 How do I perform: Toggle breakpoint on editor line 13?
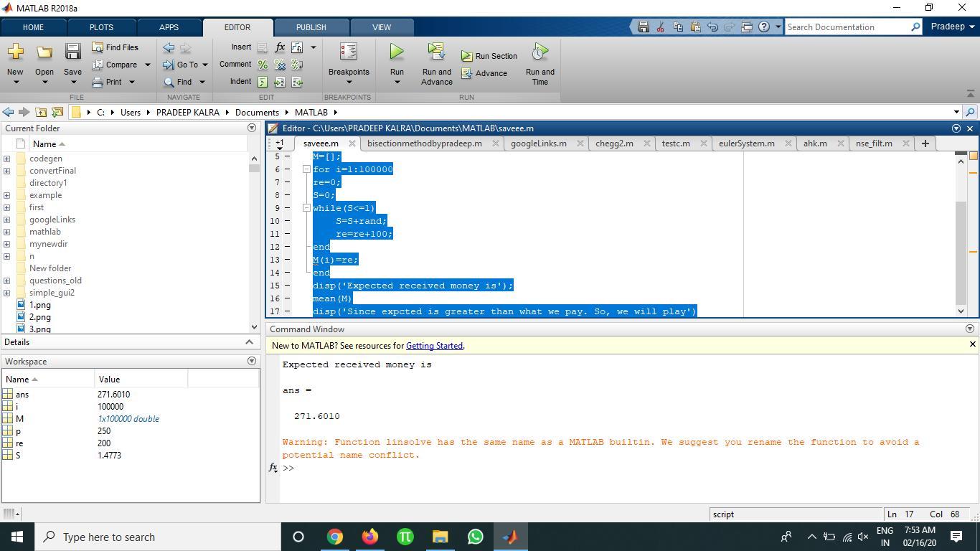pyautogui.click(x=288, y=260)
